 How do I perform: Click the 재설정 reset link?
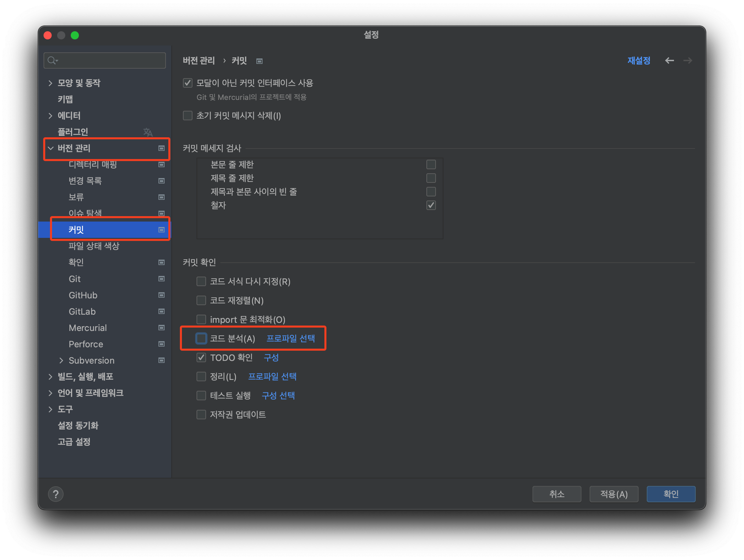pyautogui.click(x=639, y=60)
